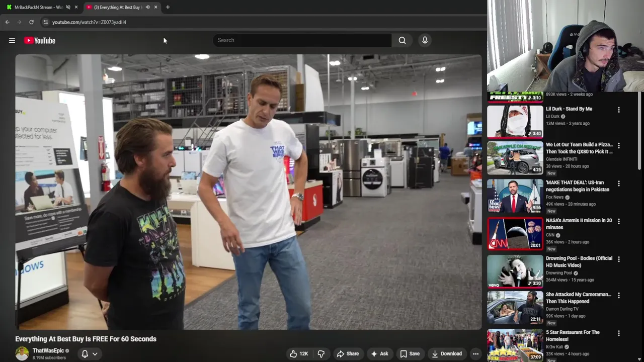Unmute the MrBackPackN Stream tab
The height and width of the screenshot is (362, 644).
pyautogui.click(x=68, y=7)
